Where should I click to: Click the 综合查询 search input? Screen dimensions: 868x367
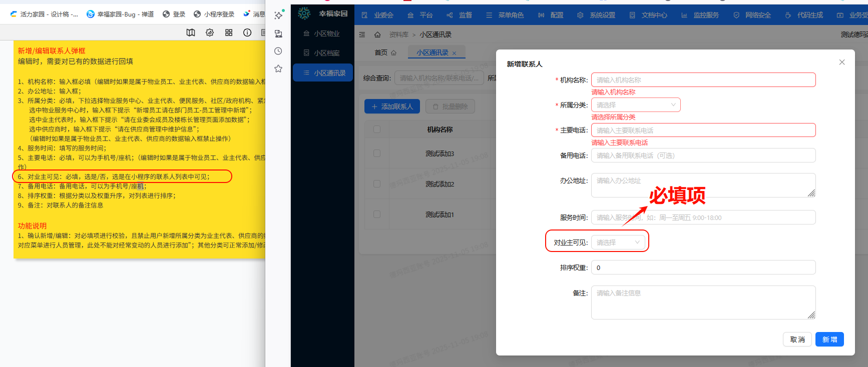[x=439, y=78]
